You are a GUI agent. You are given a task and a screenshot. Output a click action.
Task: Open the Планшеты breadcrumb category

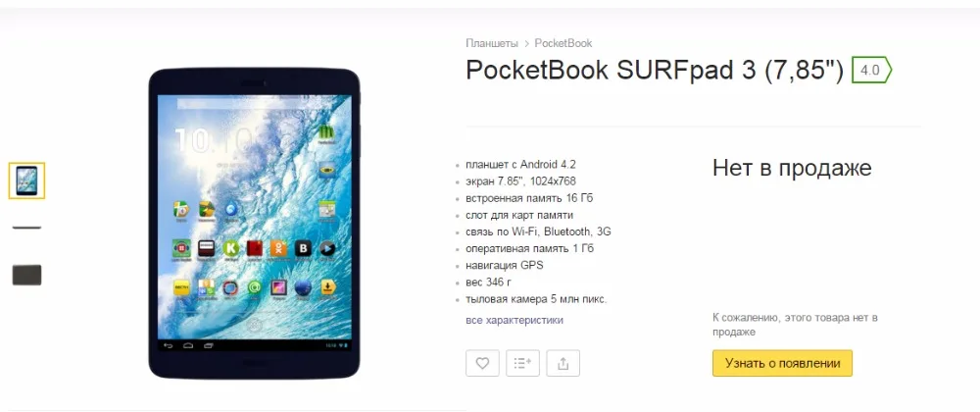point(492,43)
